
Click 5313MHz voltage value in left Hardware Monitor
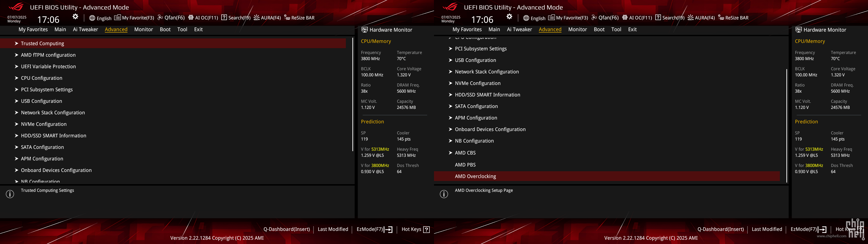coord(372,155)
